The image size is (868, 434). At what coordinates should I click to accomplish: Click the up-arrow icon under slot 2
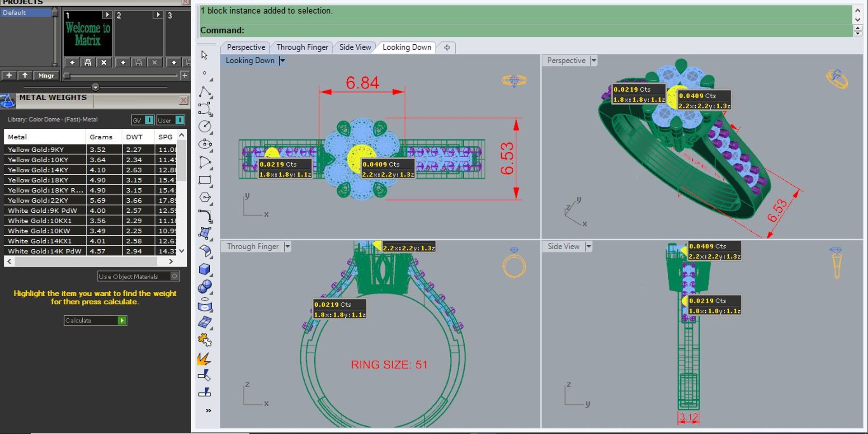(x=123, y=62)
